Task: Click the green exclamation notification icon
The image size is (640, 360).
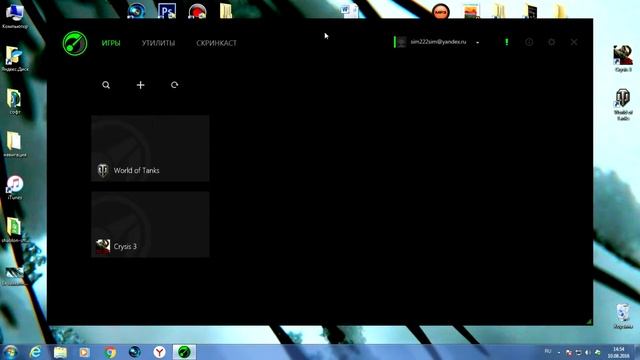Action: click(507, 42)
